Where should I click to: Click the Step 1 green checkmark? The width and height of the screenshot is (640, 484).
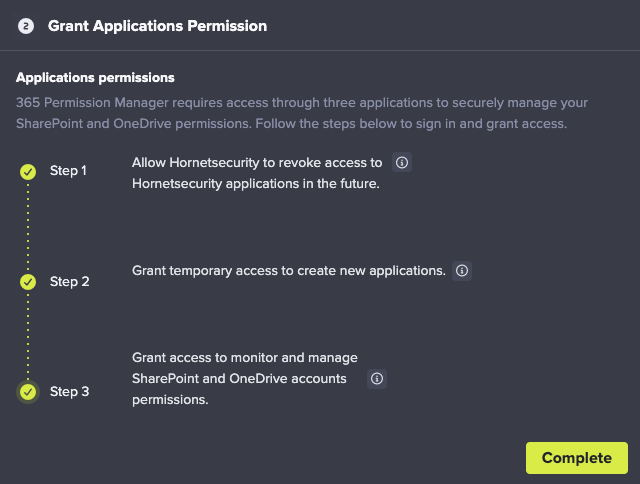tap(28, 171)
